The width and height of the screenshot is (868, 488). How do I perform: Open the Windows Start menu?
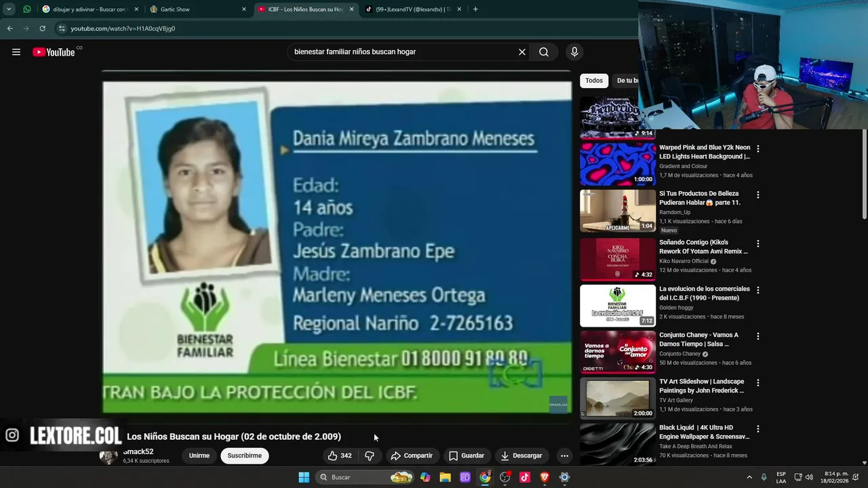304,477
